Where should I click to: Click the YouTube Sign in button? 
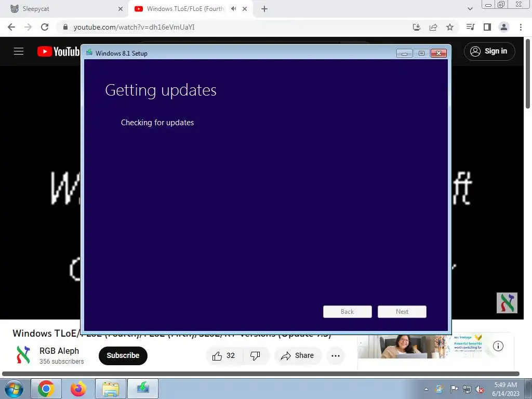coord(489,51)
